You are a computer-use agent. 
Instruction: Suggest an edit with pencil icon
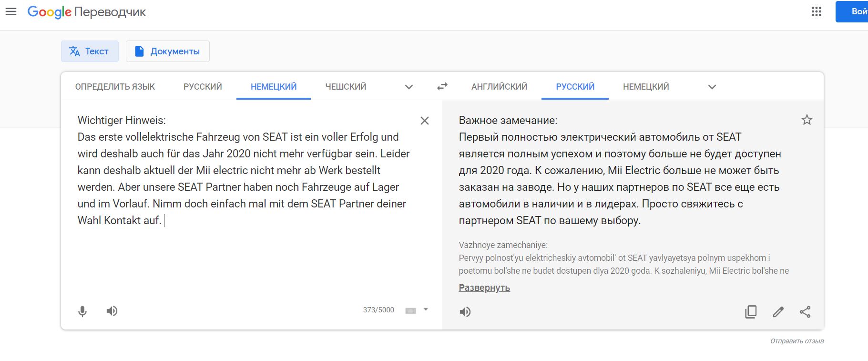tap(778, 312)
